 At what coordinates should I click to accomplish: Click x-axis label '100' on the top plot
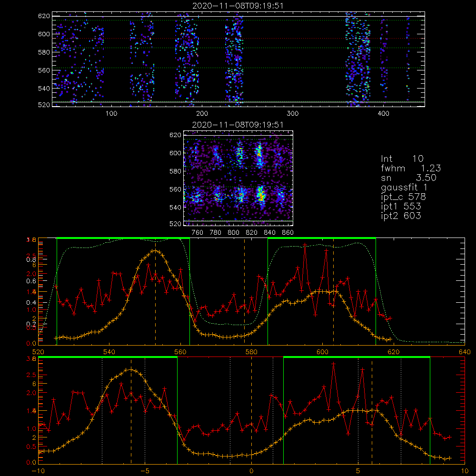pyautogui.click(x=111, y=114)
